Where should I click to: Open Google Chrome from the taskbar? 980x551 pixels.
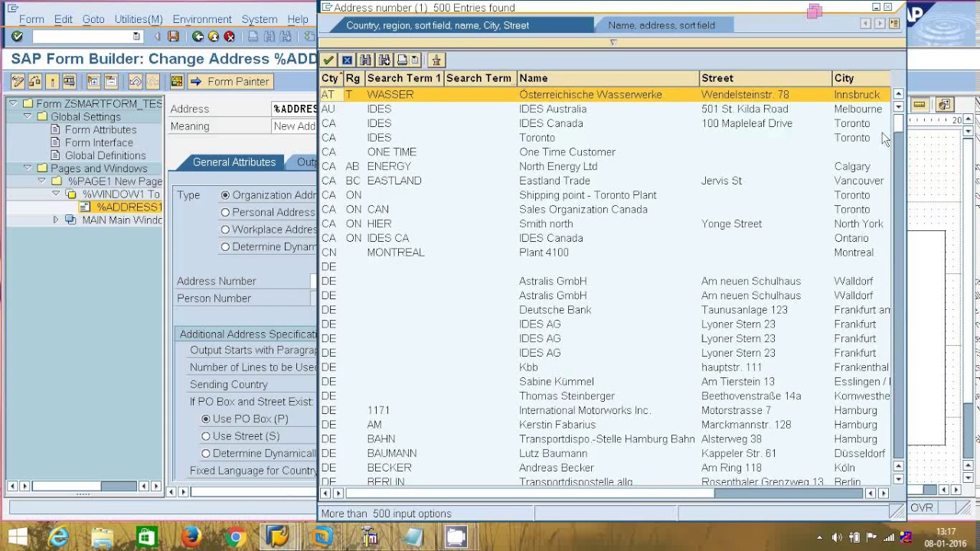235,536
